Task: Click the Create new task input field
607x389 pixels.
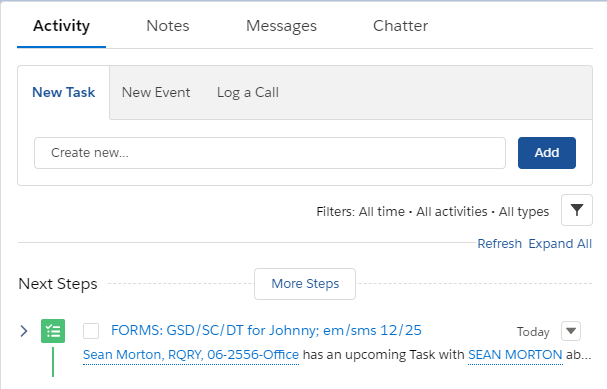Action: (x=270, y=153)
